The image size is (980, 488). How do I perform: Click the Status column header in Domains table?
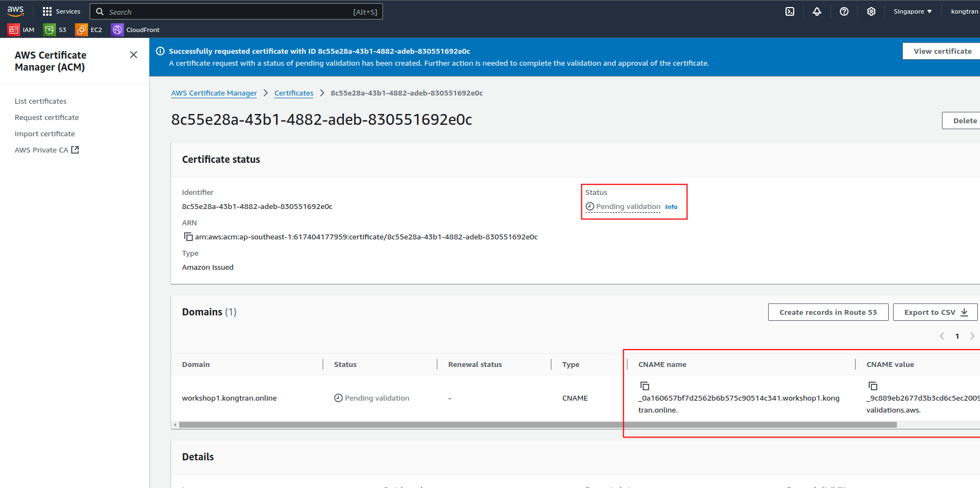[345, 364]
